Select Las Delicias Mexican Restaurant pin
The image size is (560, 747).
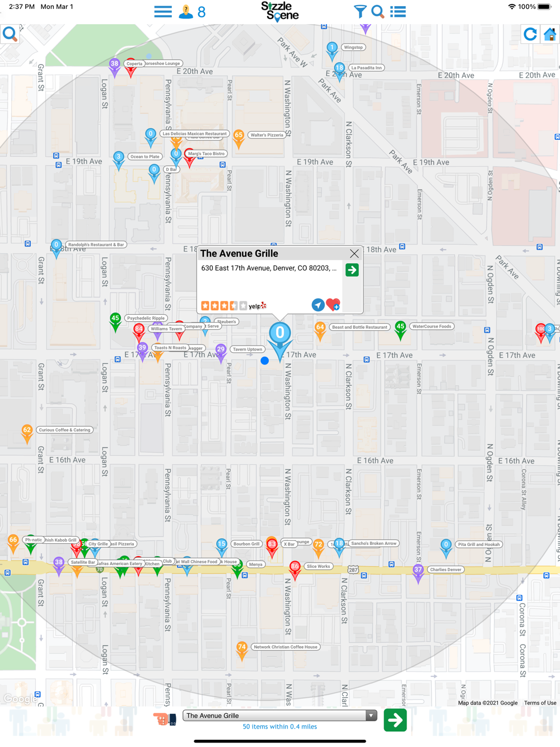[x=151, y=137]
